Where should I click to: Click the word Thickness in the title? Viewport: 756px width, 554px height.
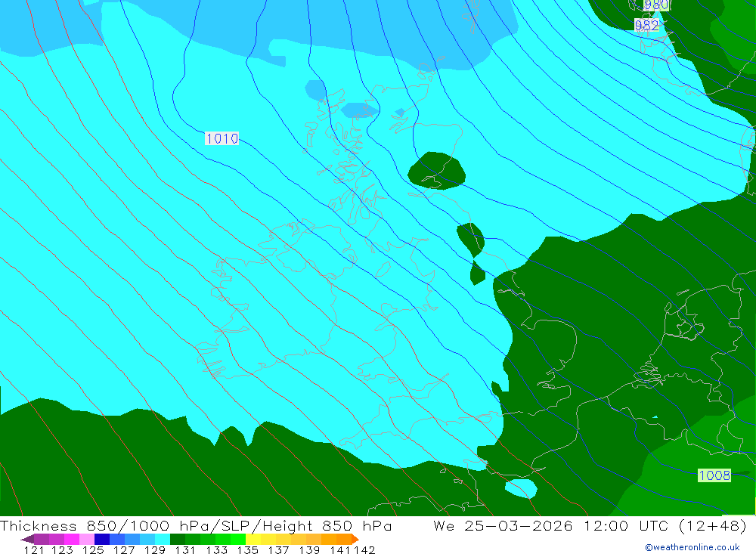tap(38, 525)
